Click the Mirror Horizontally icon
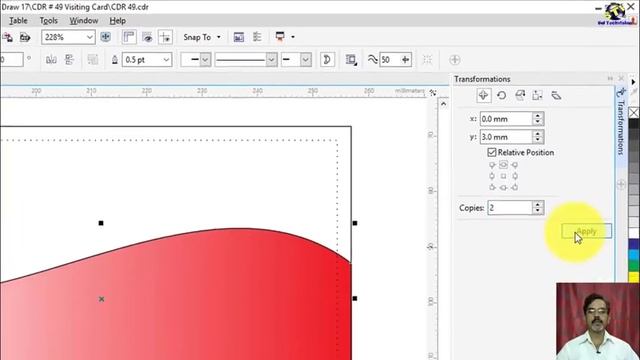 point(51,60)
